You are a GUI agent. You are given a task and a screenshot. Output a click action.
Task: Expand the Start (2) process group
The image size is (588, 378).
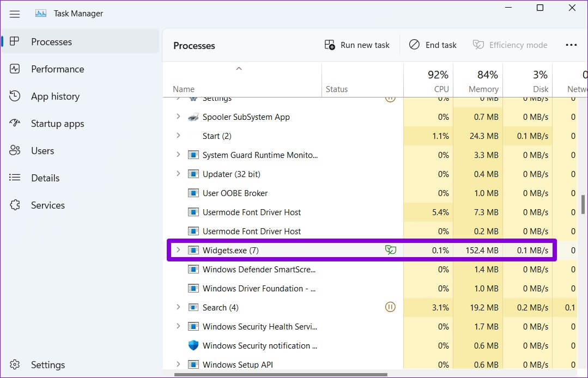tap(178, 136)
